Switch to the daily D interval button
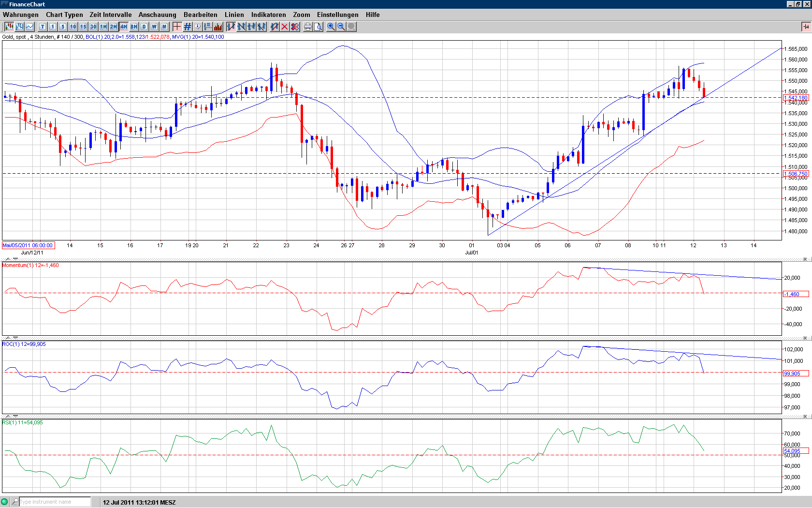Screen dimensions: 812x508 pyautogui.click(x=144, y=27)
